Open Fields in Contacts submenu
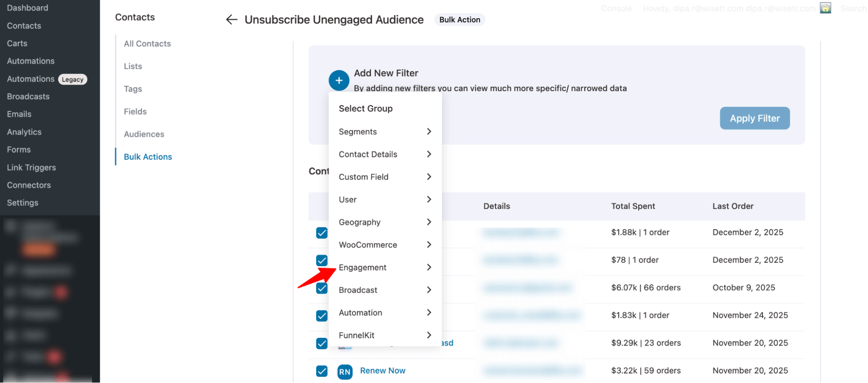868x383 pixels. click(135, 111)
